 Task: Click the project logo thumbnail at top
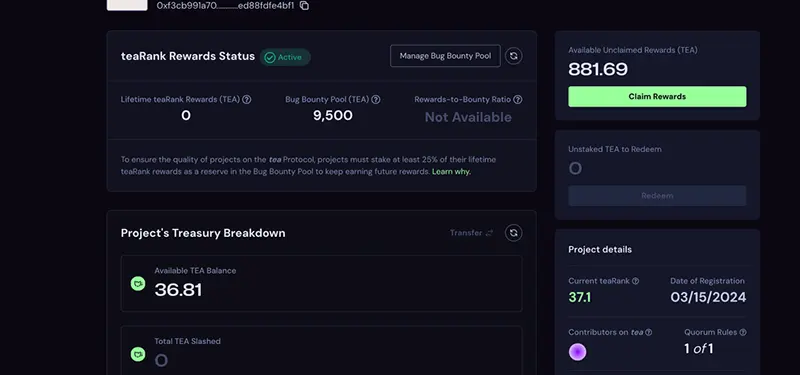(127, 5)
